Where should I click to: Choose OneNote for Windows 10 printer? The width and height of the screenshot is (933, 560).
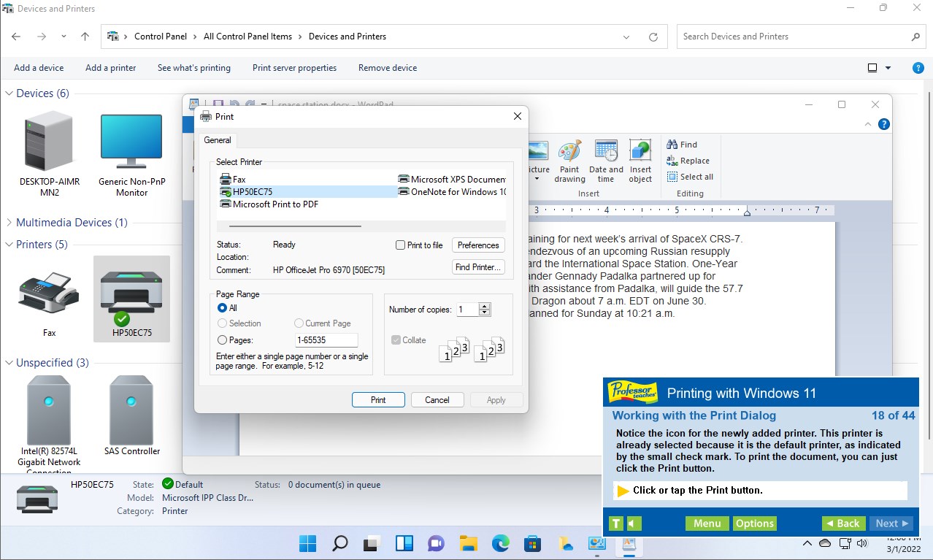point(452,192)
